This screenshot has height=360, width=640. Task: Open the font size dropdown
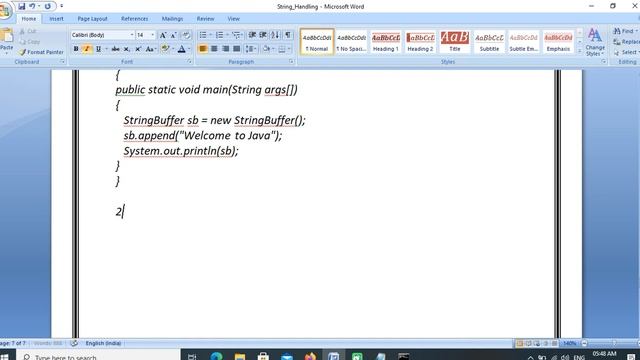(153, 35)
